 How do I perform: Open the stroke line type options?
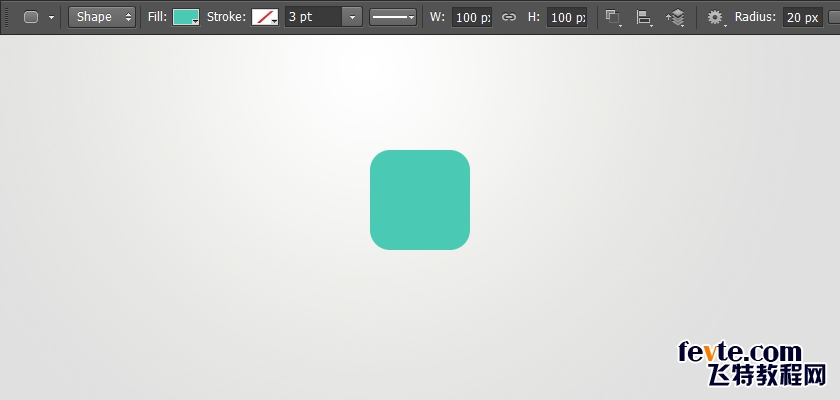[393, 17]
